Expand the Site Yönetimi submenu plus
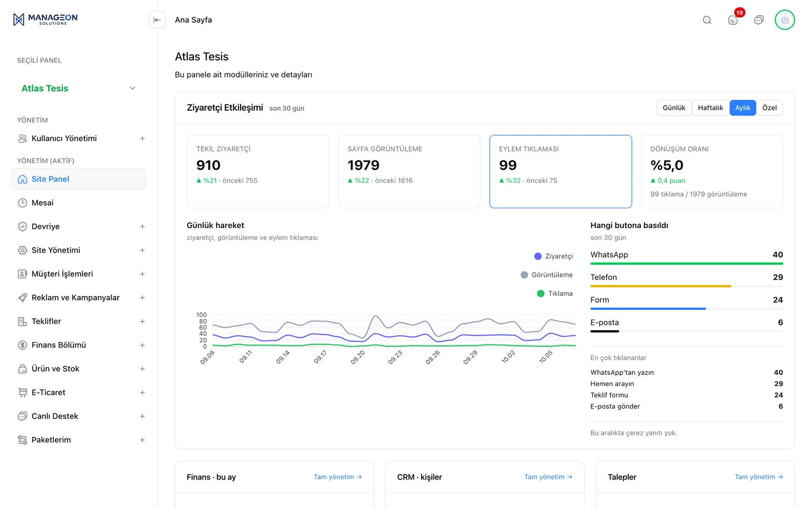 [x=142, y=250]
